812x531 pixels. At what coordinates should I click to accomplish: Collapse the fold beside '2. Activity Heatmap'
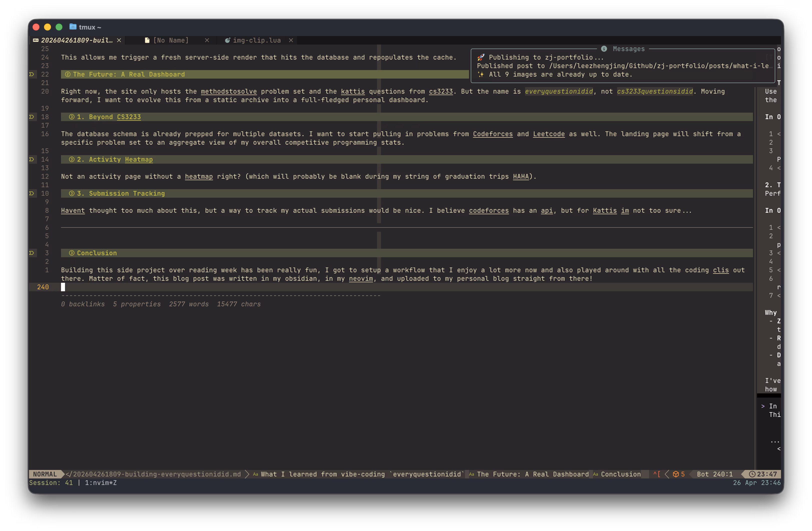pos(31,159)
